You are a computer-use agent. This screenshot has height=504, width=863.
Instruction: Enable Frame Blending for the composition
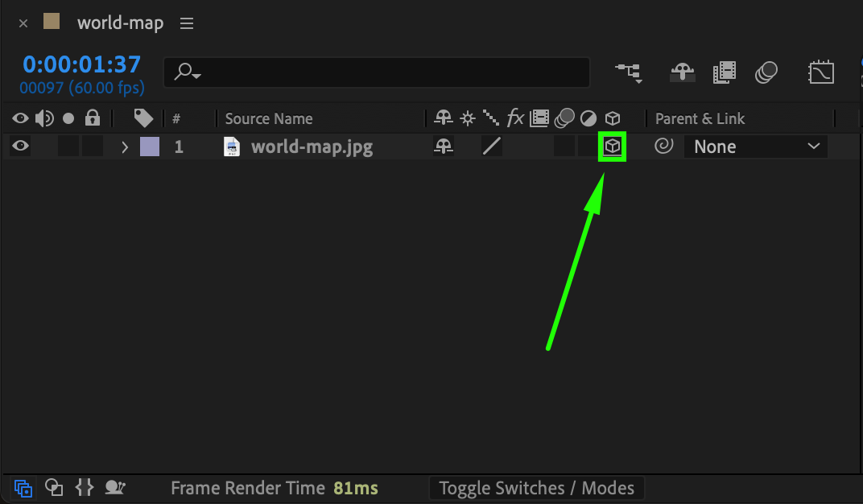click(x=725, y=72)
